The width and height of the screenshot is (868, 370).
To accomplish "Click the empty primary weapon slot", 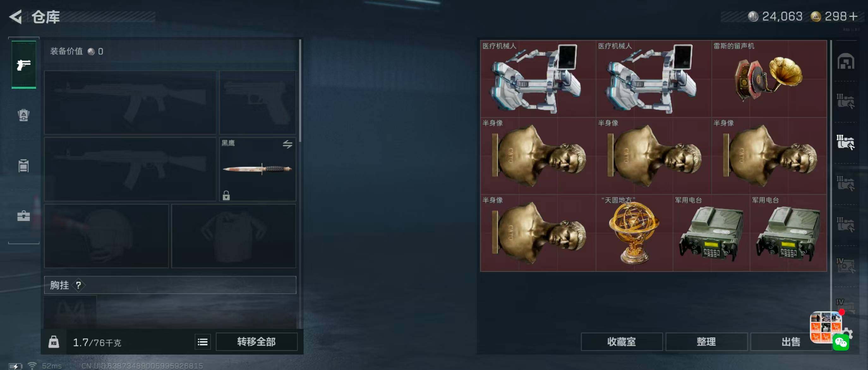I will point(130,102).
